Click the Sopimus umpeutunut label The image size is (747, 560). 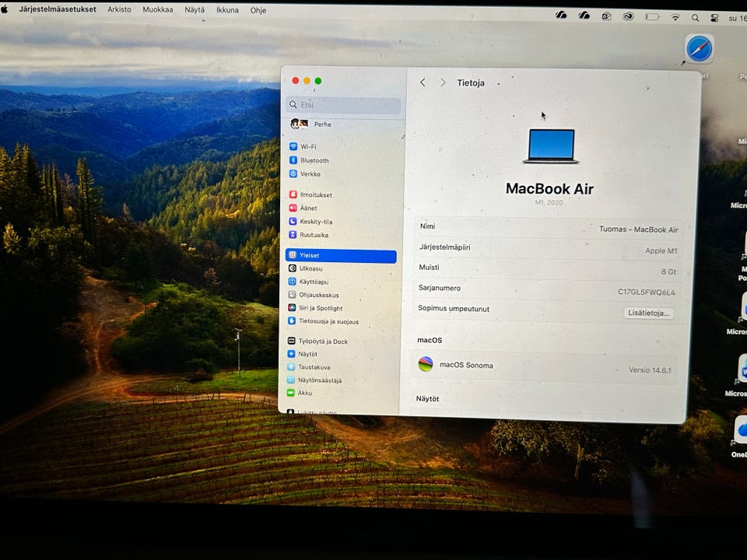coord(454,308)
